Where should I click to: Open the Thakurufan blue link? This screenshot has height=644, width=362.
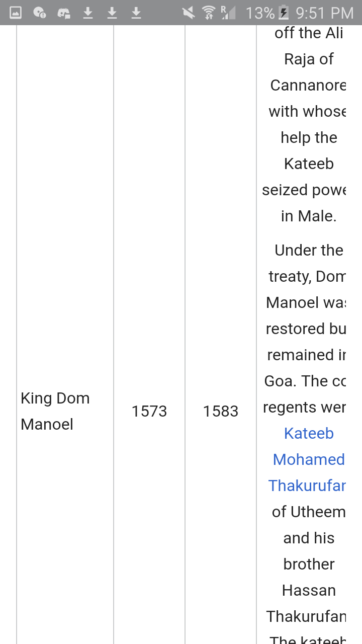click(307, 486)
